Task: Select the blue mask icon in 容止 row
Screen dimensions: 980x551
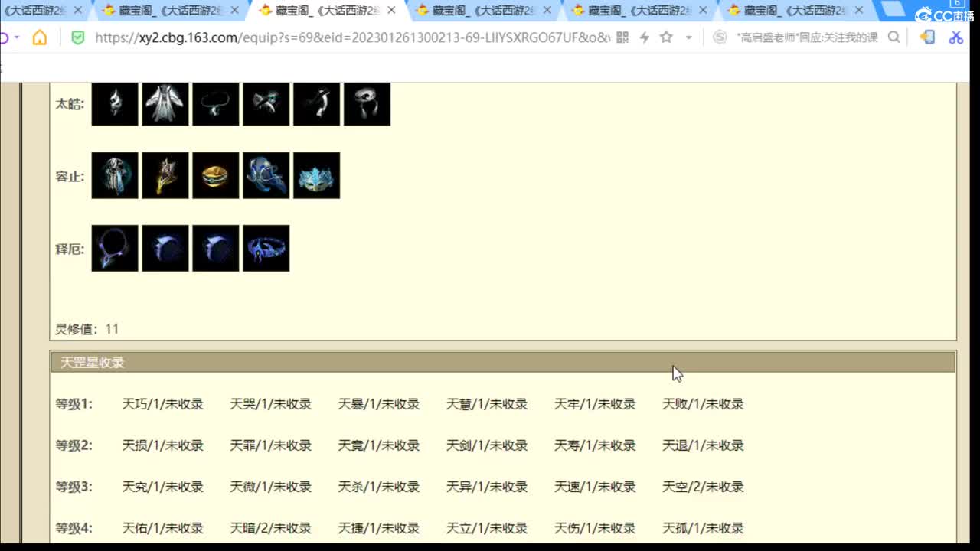Action: (317, 175)
